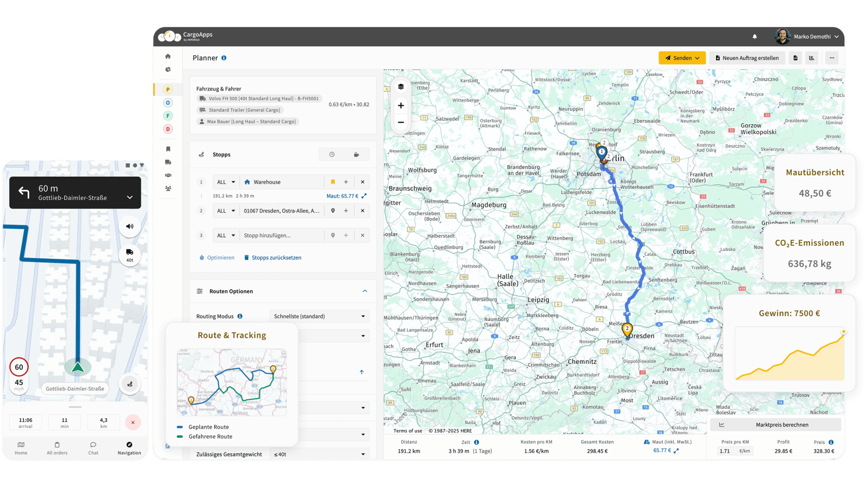The image size is (868, 488).
Task: Open the home icon in left sidebar
Action: [168, 56]
